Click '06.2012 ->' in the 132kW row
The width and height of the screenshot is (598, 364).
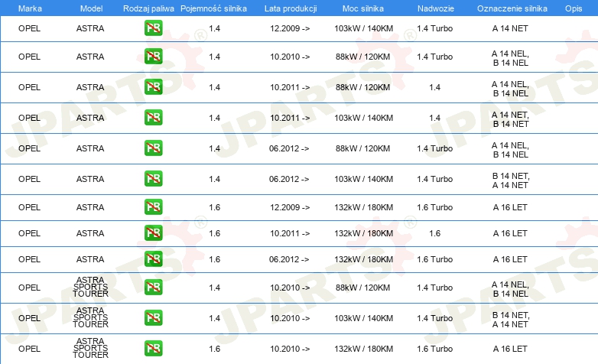click(x=289, y=259)
